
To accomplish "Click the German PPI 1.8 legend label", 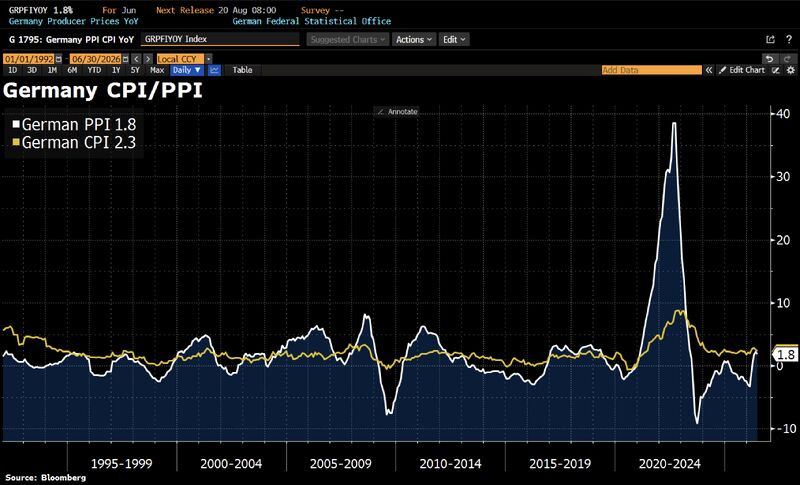I will coord(79,124).
